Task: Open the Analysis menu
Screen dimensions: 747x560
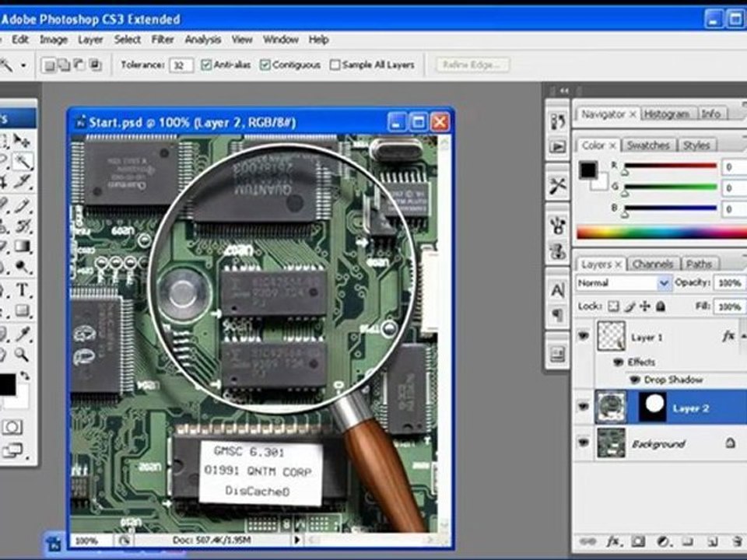Action: pyautogui.click(x=203, y=40)
